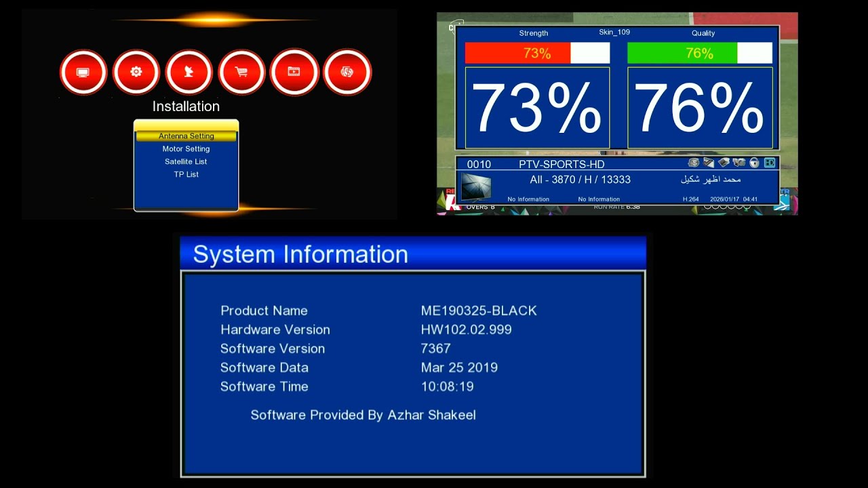
Task: Click the large 76% quality readout
Action: coord(700,108)
